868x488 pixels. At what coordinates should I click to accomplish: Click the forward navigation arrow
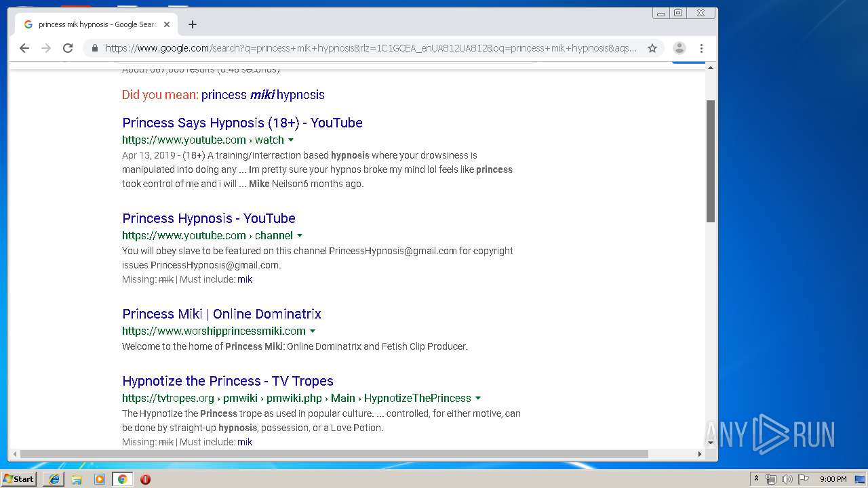click(x=46, y=48)
